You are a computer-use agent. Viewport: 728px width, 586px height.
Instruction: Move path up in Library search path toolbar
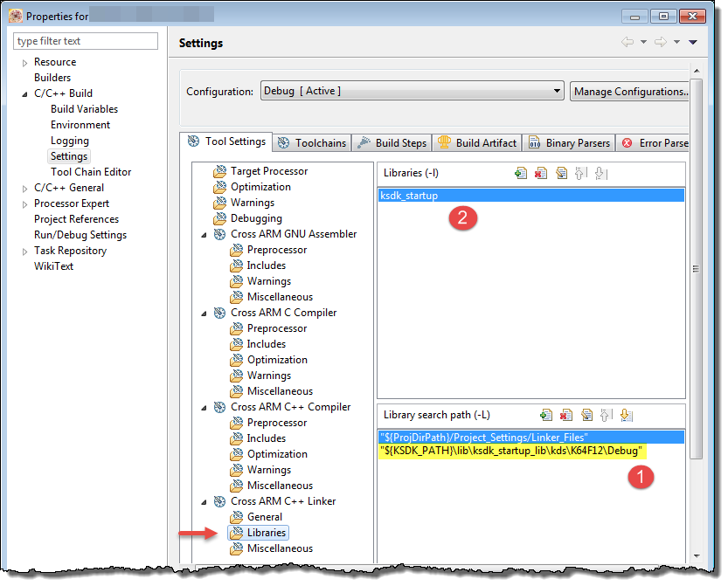[x=607, y=415]
